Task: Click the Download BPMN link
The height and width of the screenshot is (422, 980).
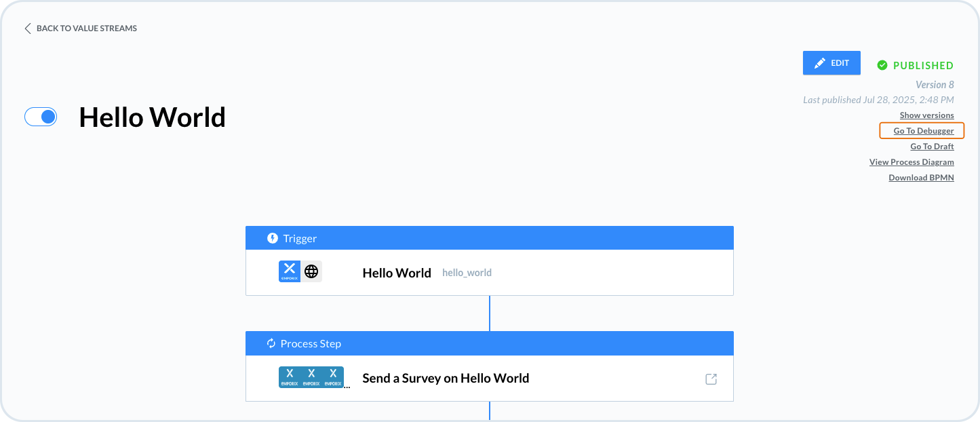Action: pos(921,178)
